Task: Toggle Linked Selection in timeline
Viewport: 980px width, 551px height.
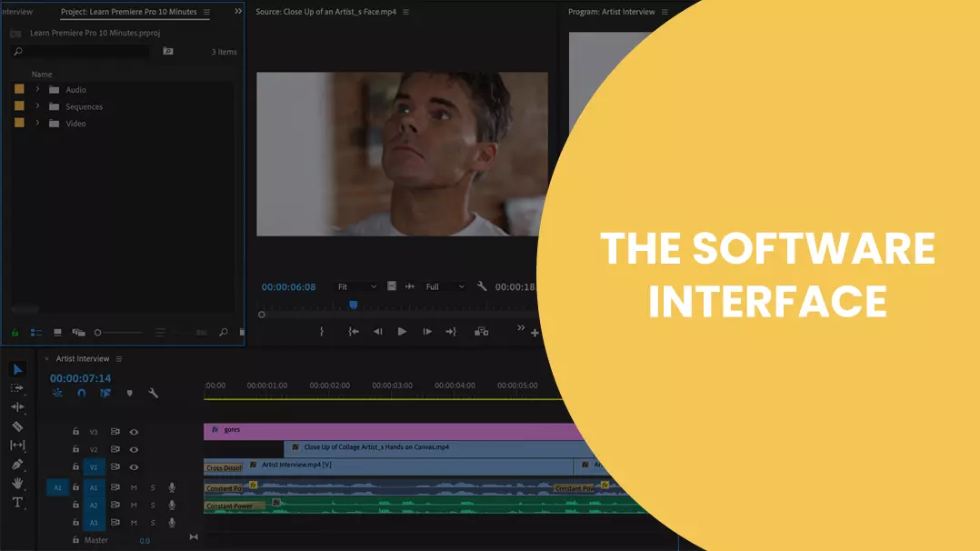Action: 105,394
